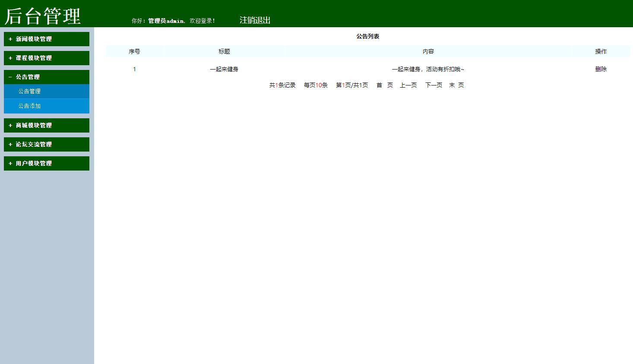
Task: Open the 公告管理 sidebar entry
Action: tap(29, 91)
